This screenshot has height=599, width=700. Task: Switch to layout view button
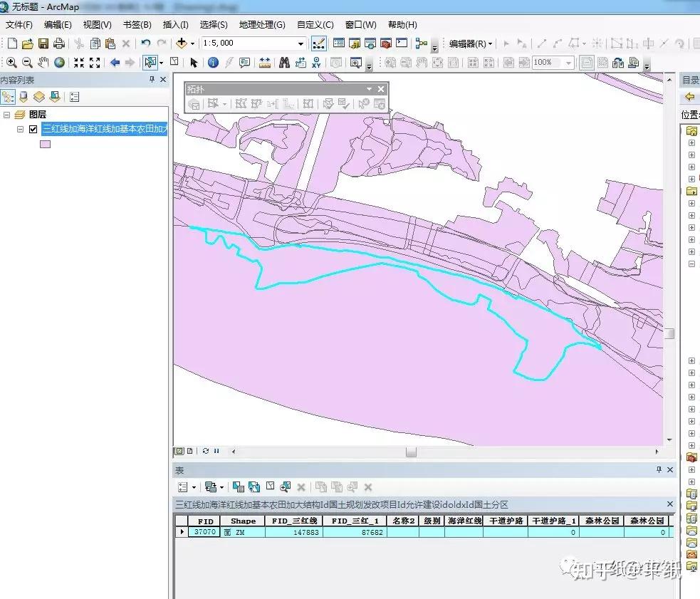point(191,451)
